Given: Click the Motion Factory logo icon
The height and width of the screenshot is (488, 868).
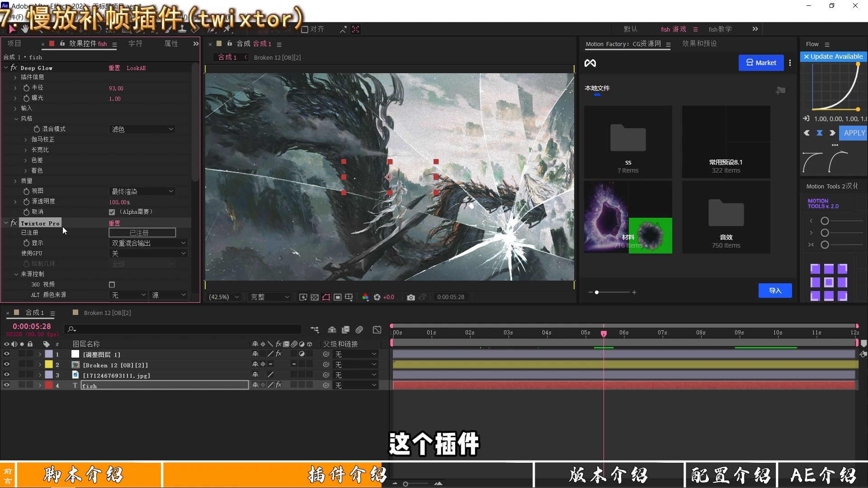Looking at the screenshot, I should pos(590,63).
